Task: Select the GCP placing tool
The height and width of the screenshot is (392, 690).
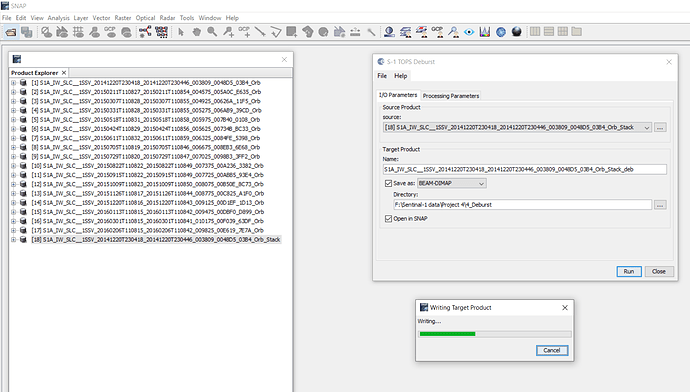Action: (244, 32)
